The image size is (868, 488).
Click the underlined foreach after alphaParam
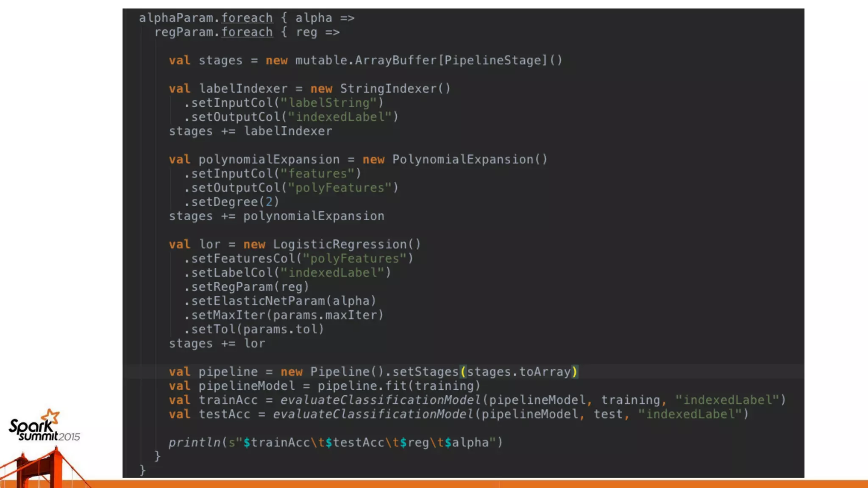pos(247,18)
